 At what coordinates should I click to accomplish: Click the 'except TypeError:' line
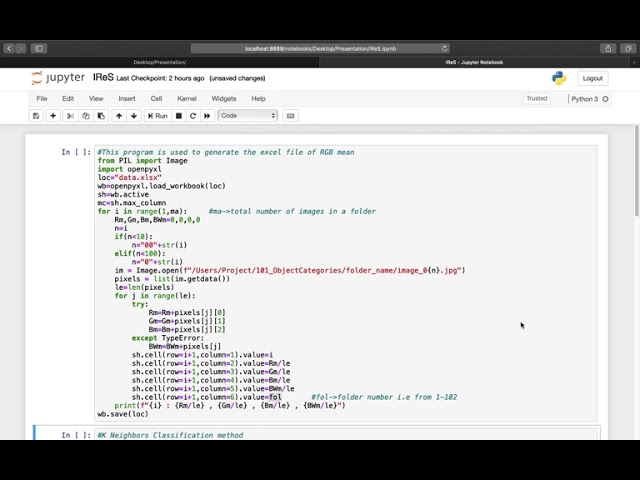[167, 338]
